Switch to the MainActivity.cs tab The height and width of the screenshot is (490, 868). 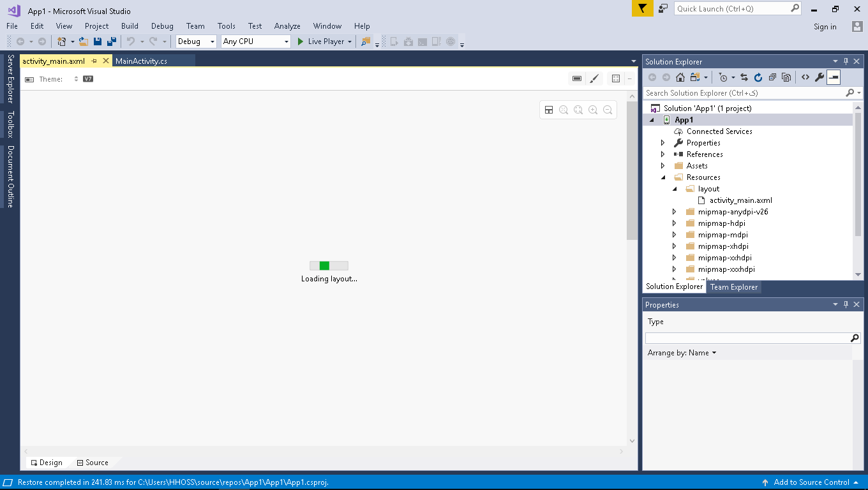pos(141,61)
